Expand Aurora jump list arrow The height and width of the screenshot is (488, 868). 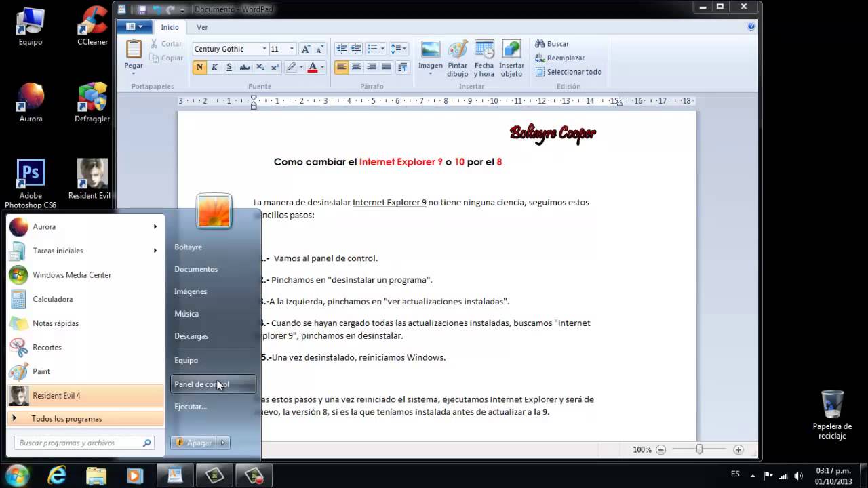tap(155, 227)
